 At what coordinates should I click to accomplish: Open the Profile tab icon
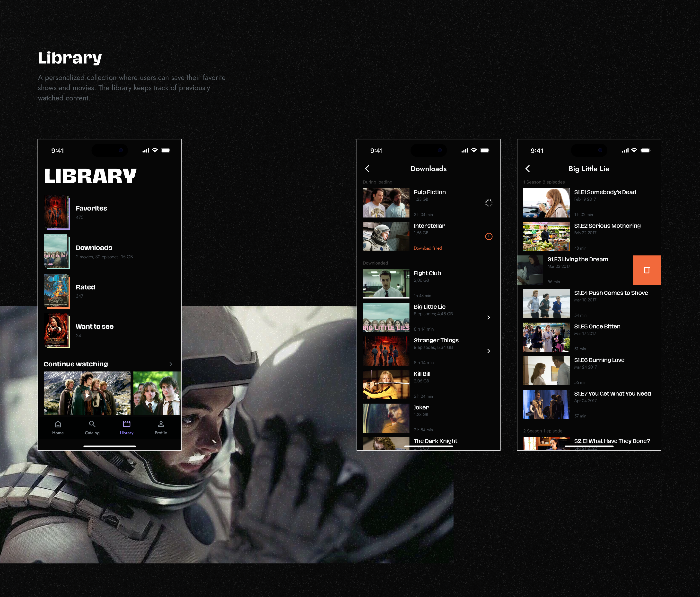(x=161, y=424)
